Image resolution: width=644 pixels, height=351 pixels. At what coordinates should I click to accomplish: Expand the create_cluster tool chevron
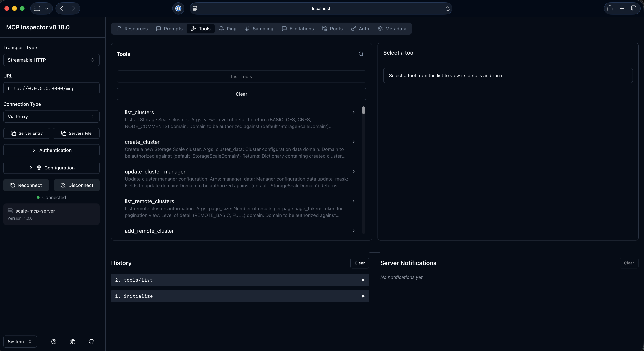pos(353,142)
